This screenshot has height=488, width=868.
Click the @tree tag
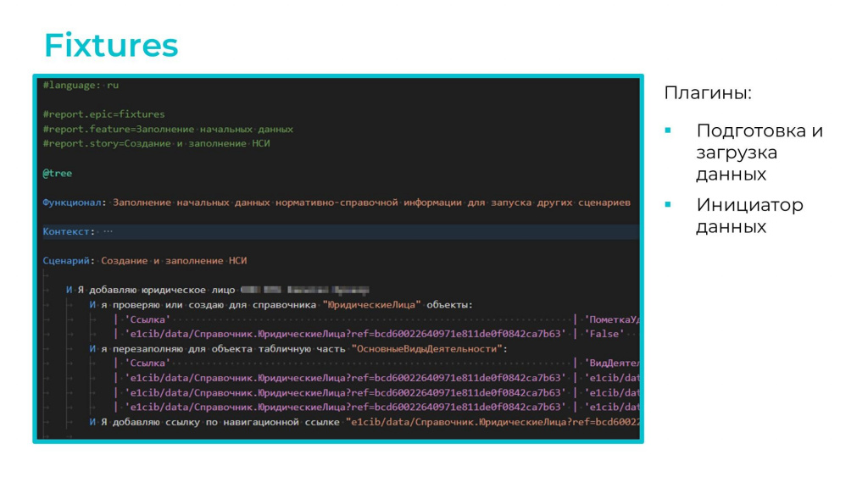[x=58, y=173]
